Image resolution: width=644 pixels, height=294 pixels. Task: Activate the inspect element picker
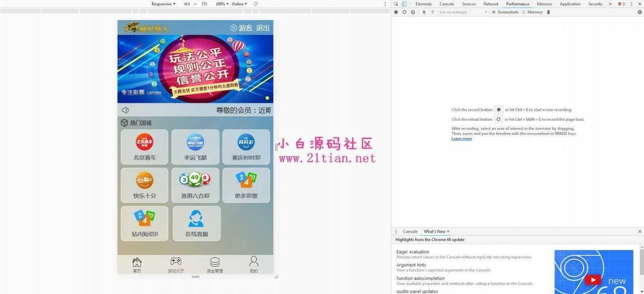pos(396,4)
